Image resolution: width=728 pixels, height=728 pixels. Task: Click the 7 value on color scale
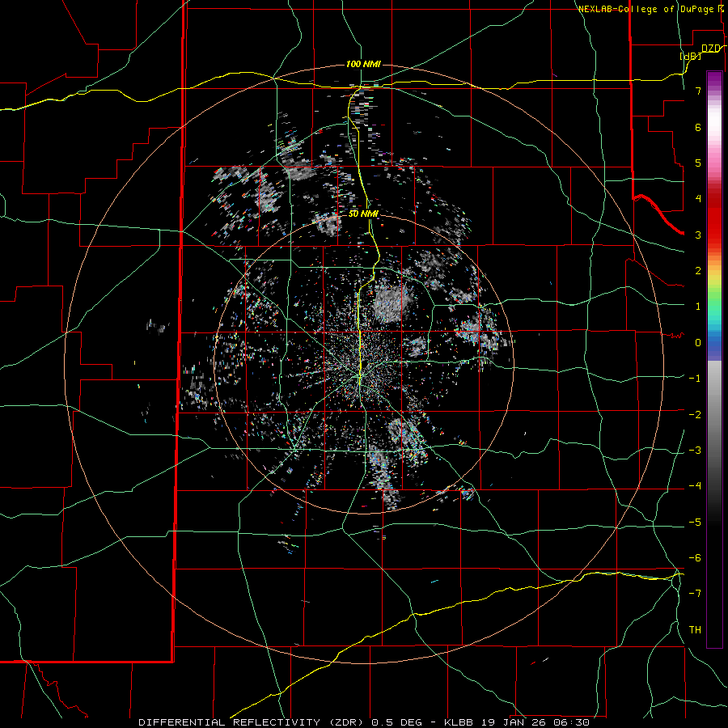698,91
